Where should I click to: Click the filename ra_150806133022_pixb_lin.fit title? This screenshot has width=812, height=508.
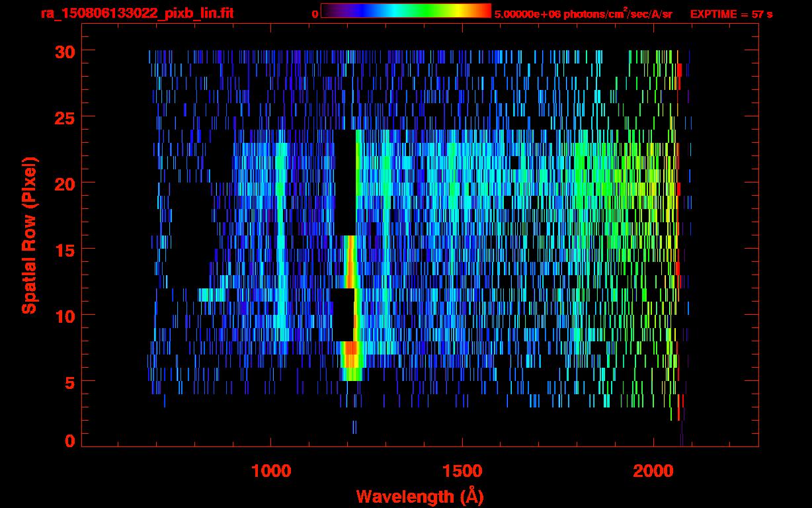pos(136,13)
